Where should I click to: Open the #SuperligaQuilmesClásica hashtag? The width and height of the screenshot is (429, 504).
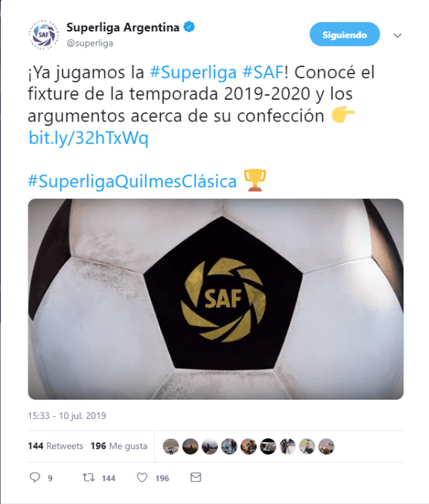(132, 182)
